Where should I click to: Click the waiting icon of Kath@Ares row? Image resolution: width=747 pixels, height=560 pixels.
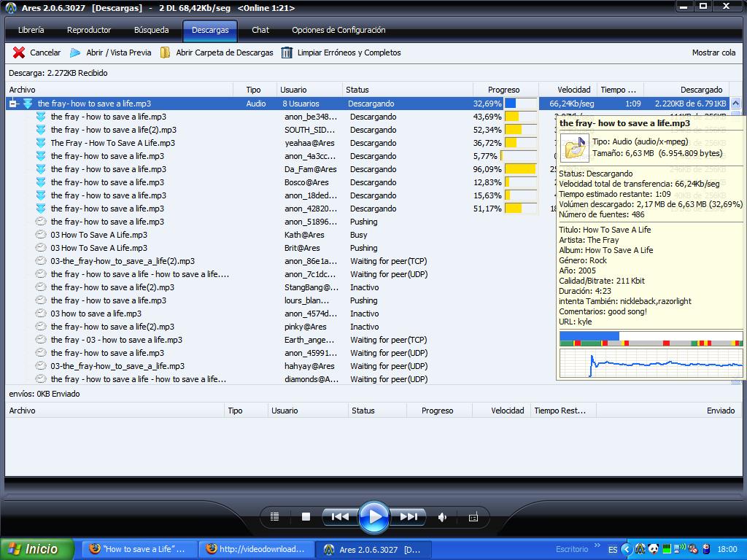(41, 235)
